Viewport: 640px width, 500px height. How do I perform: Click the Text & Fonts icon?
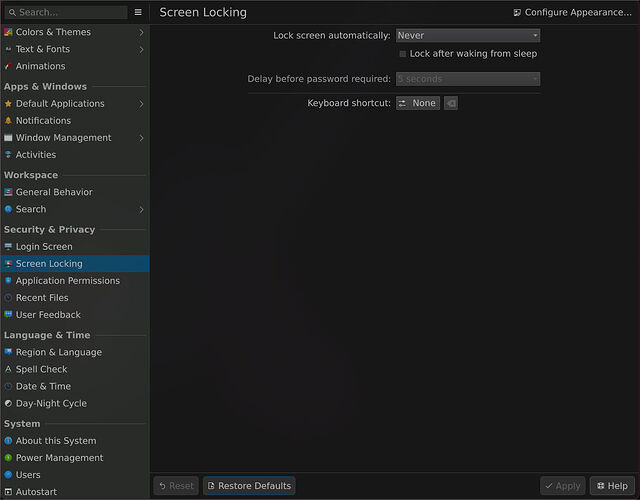8,49
